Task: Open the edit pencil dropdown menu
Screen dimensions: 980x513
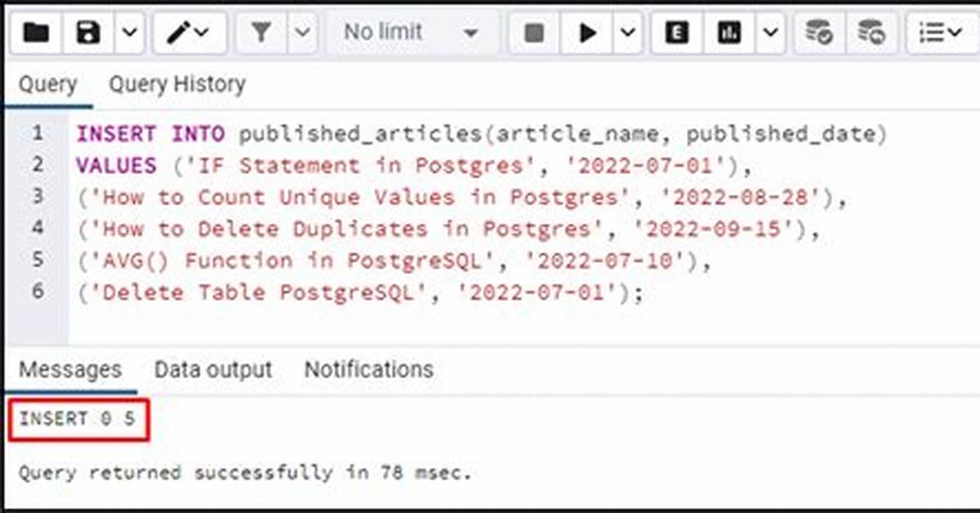Action: [x=189, y=33]
